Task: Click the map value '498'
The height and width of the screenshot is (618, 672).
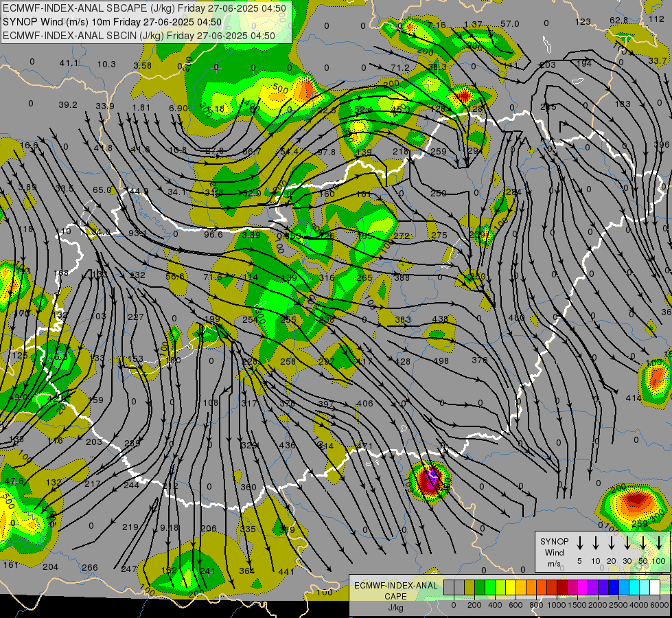Action: tap(441, 361)
